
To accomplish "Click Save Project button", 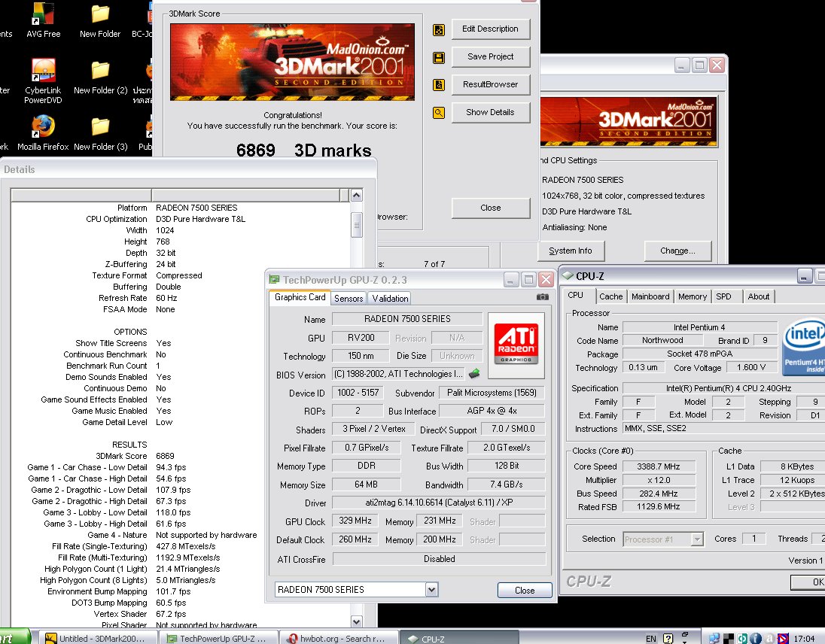I will [x=490, y=56].
